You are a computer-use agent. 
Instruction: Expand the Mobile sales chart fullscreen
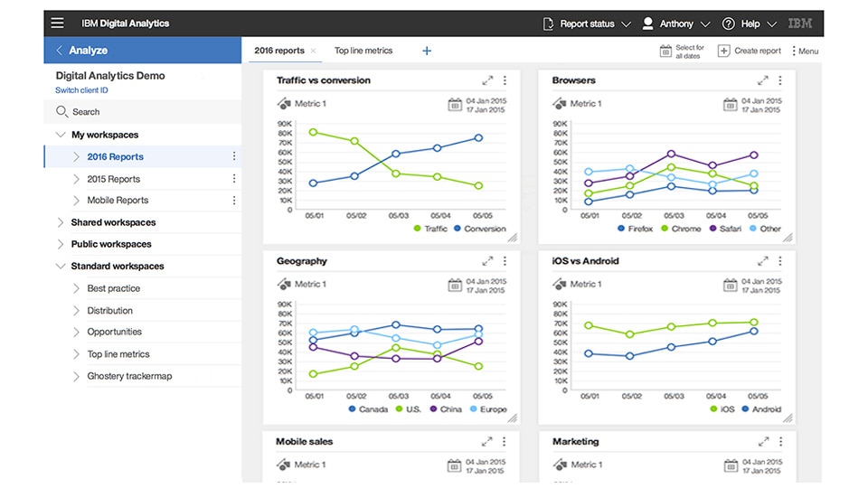click(487, 442)
